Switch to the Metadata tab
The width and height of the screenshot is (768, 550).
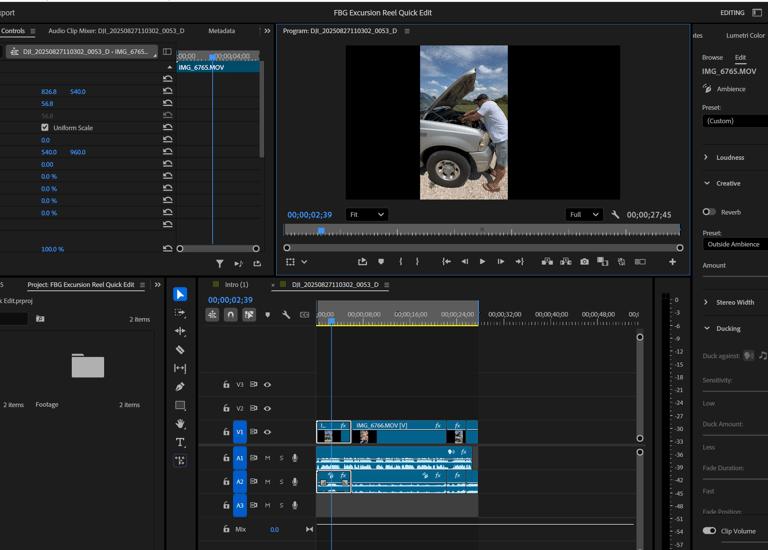point(221,31)
